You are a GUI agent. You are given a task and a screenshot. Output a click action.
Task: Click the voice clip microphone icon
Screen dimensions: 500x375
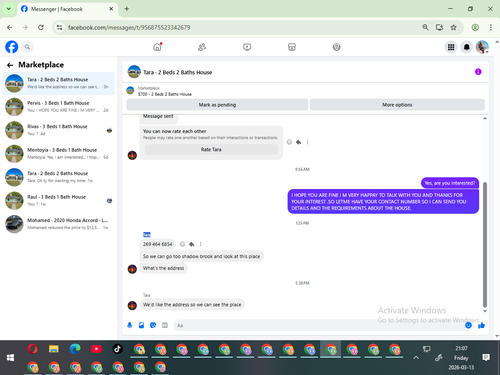click(x=130, y=325)
